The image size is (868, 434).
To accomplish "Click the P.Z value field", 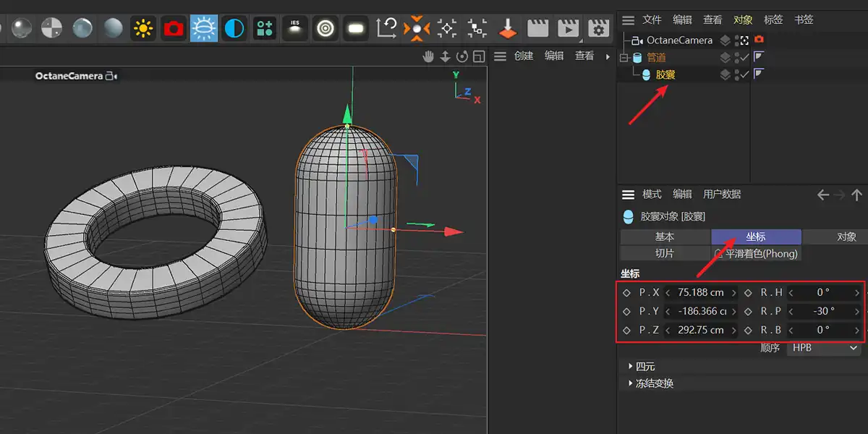I will [700, 330].
